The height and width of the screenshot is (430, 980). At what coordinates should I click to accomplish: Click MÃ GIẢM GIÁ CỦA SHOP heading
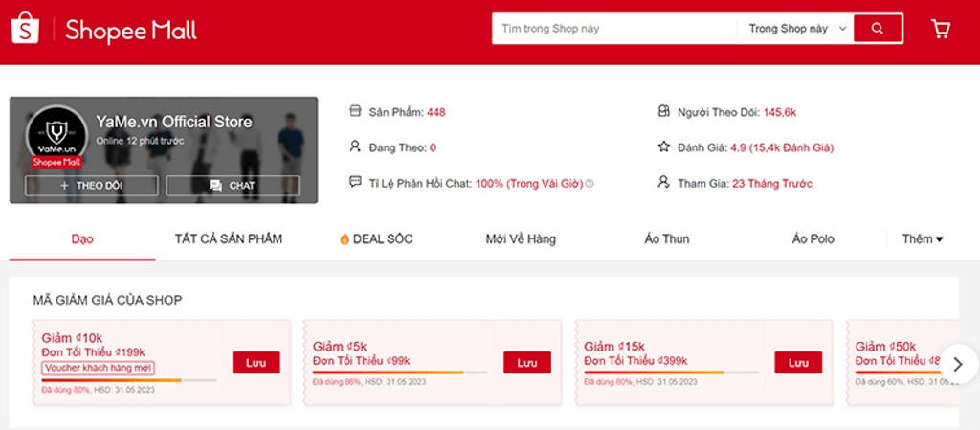click(x=107, y=301)
